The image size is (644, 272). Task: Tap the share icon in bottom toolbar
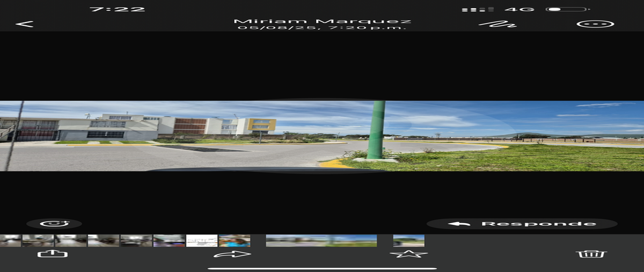coord(53,254)
